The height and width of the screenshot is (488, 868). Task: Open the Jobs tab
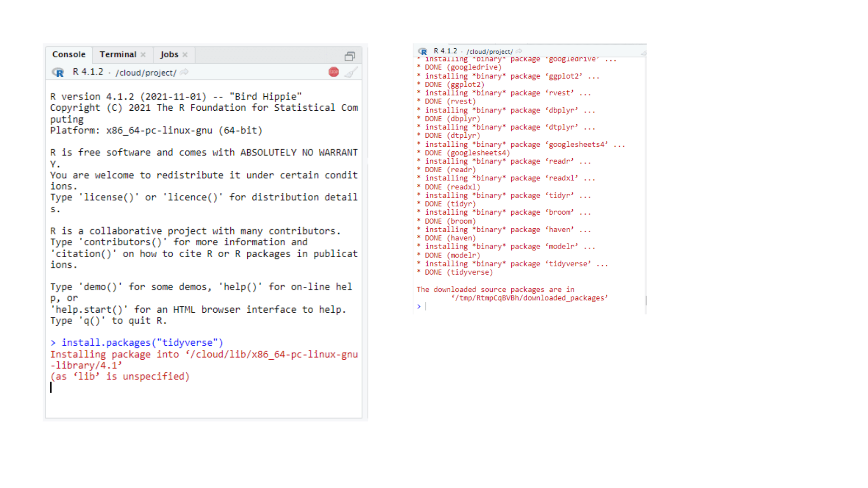(169, 54)
